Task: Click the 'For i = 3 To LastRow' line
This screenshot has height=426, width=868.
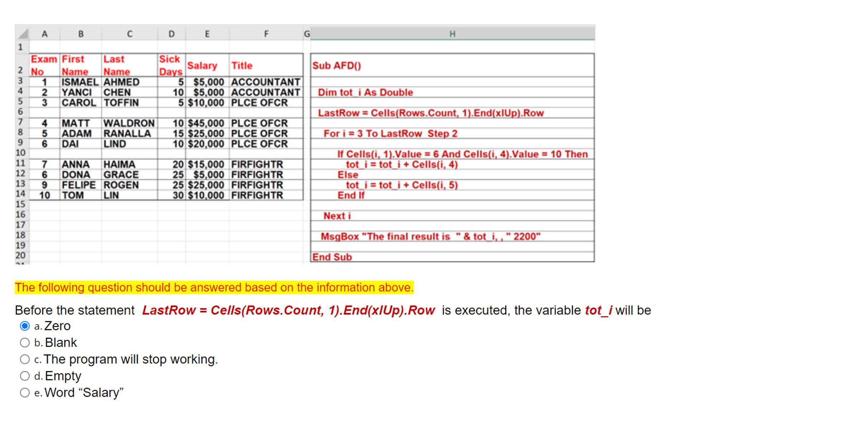Action: coord(390,134)
